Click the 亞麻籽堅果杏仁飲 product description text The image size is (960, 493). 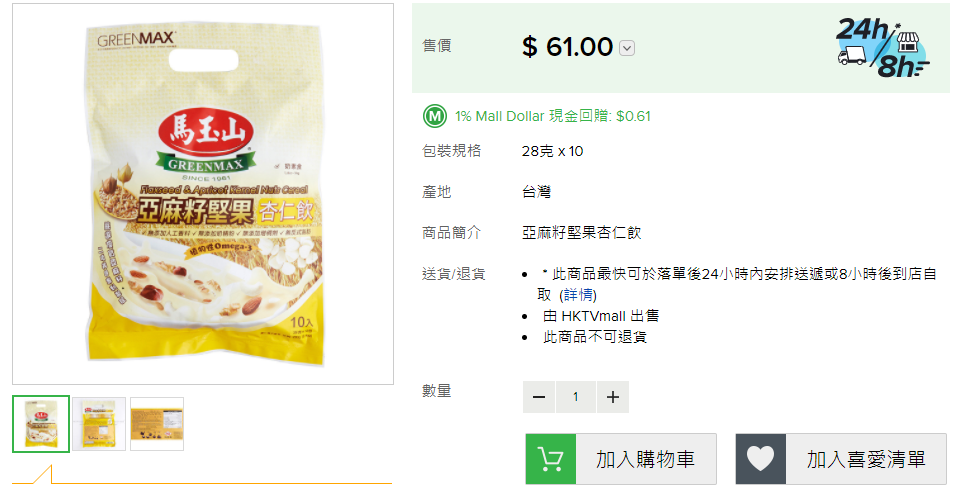point(581,233)
